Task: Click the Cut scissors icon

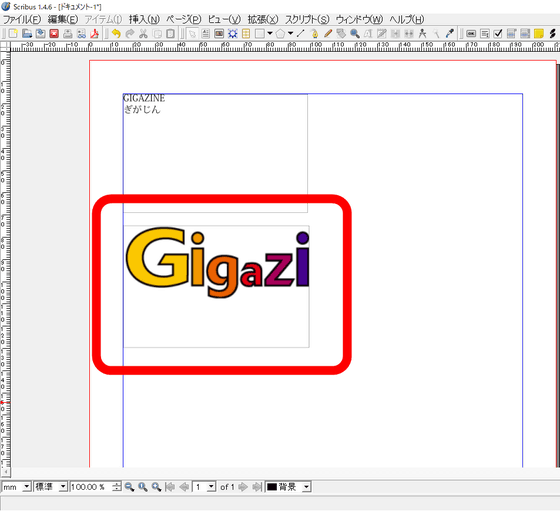Action: click(x=143, y=34)
